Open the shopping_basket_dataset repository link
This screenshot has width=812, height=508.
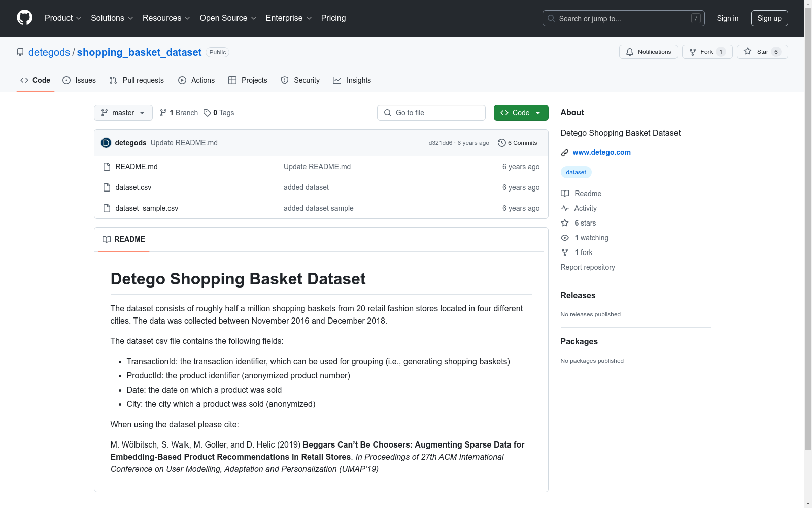[x=139, y=52]
